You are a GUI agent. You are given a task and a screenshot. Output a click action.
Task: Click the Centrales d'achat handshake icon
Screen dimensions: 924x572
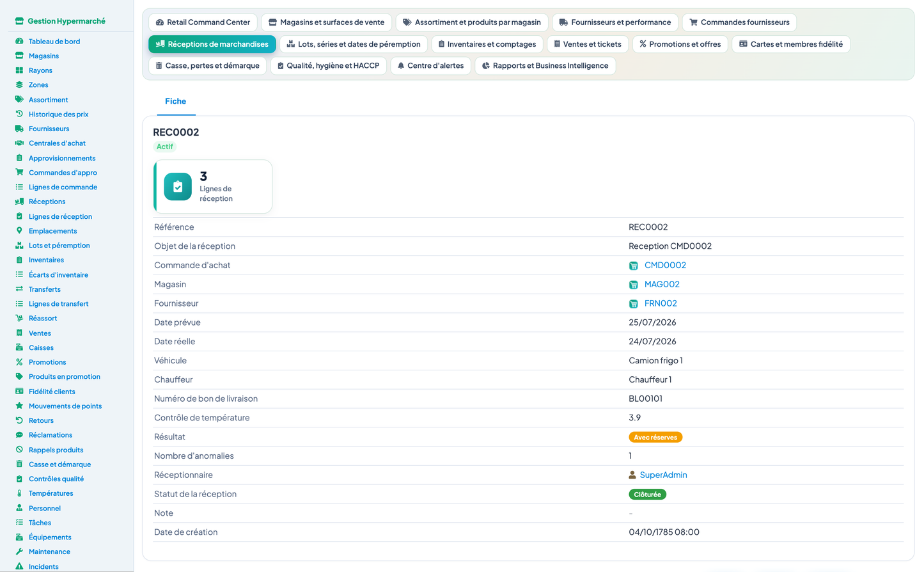[x=19, y=143]
